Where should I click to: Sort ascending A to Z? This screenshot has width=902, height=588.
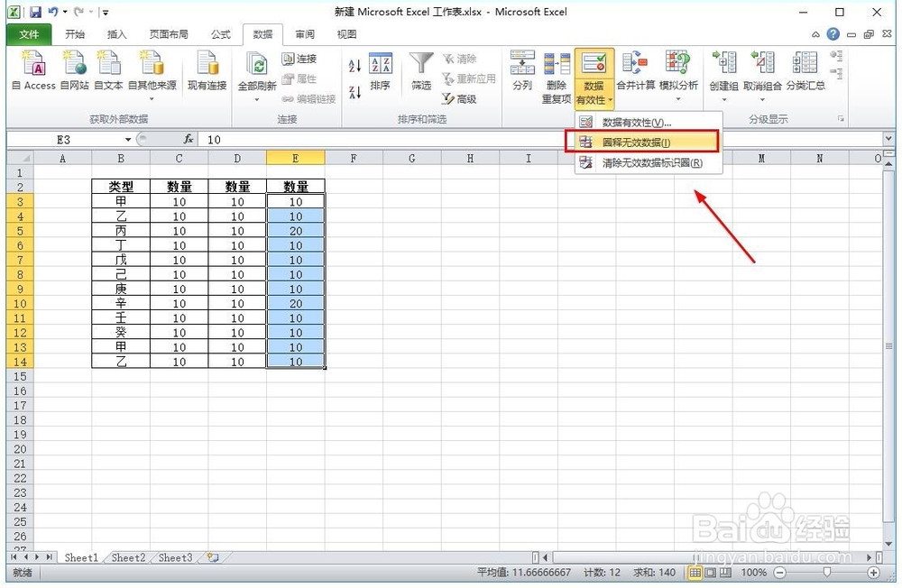354,66
